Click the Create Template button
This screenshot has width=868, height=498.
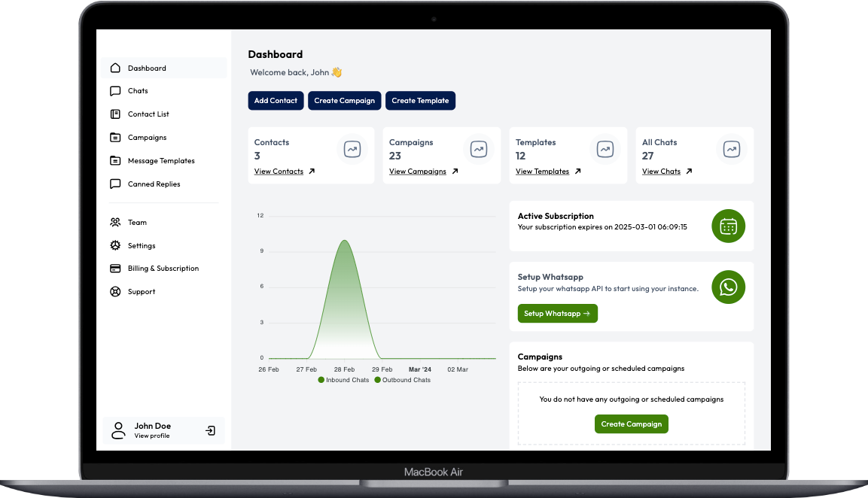point(420,100)
